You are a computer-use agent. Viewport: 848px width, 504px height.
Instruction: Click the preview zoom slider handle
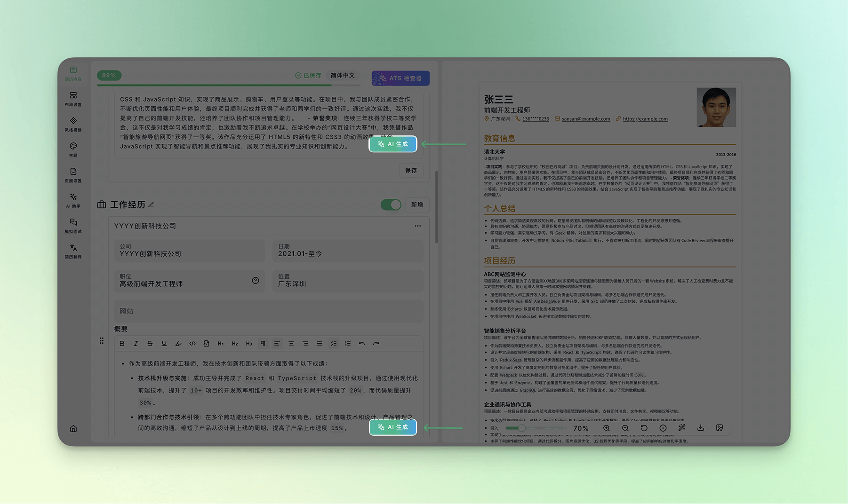522,428
